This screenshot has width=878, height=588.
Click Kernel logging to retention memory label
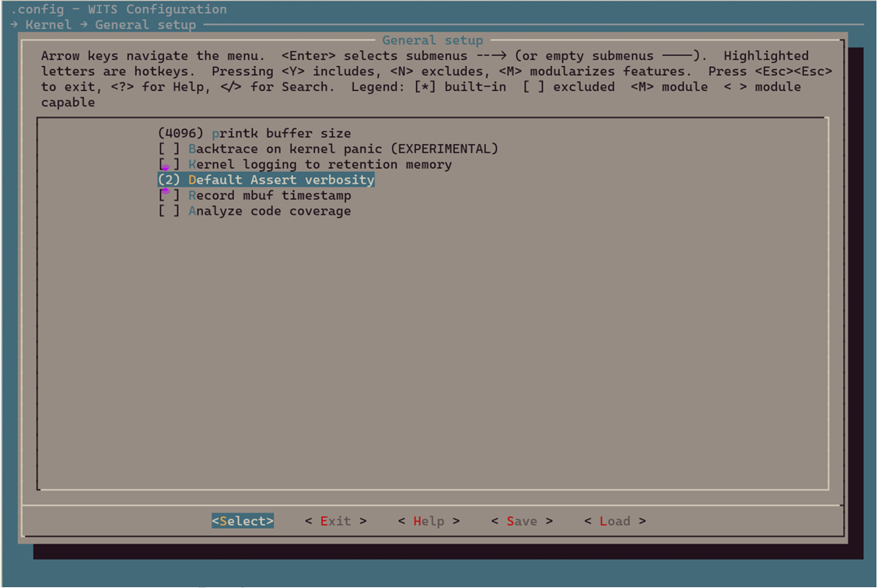[x=320, y=165]
